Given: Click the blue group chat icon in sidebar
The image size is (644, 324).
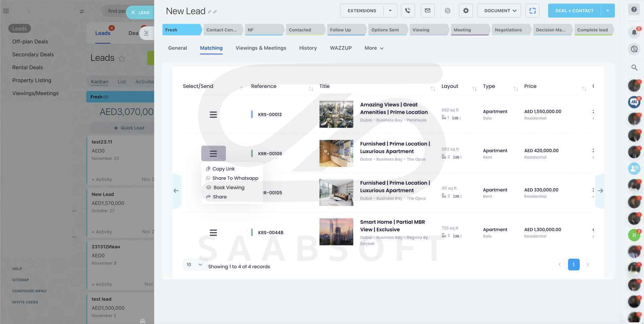Looking at the screenshot, I should [x=634, y=102].
